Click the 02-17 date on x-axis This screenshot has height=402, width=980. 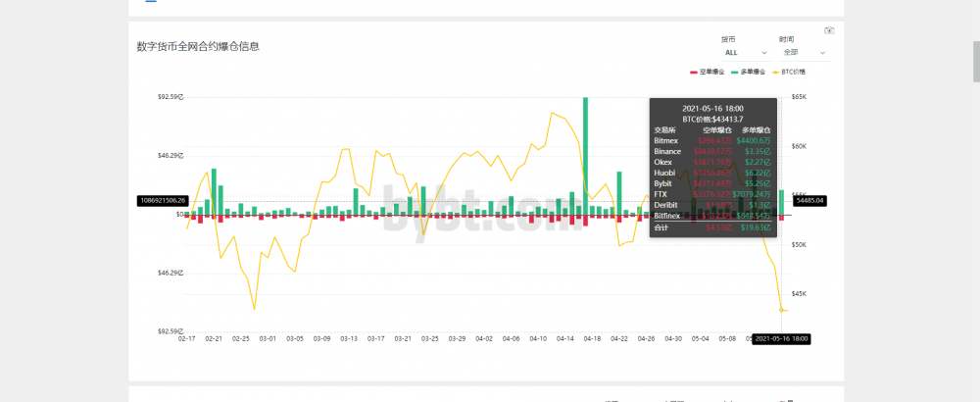pyautogui.click(x=187, y=339)
